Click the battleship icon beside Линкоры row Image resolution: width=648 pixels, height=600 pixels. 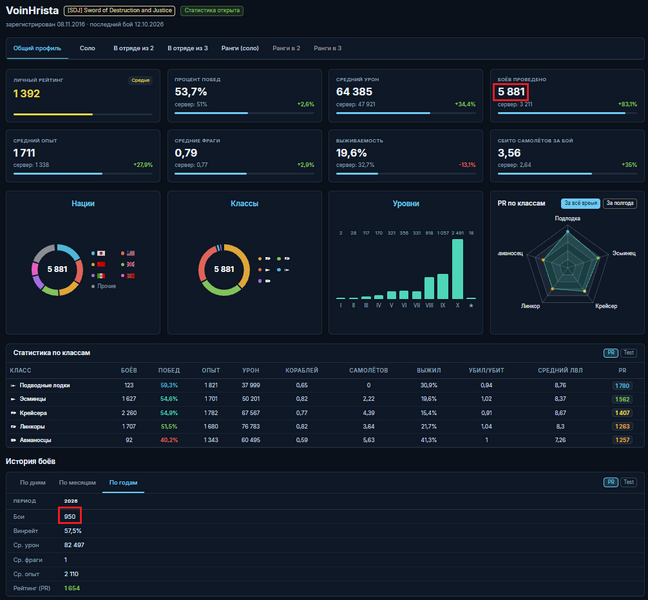(13, 426)
